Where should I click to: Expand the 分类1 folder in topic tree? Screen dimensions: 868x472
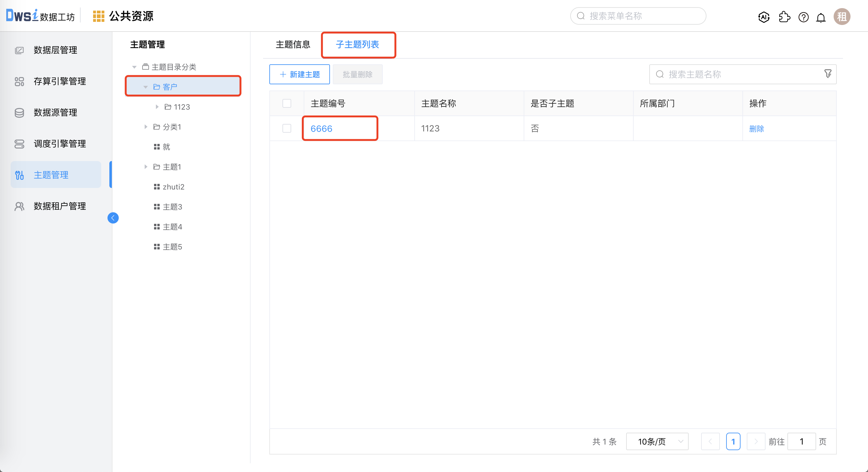tap(146, 127)
